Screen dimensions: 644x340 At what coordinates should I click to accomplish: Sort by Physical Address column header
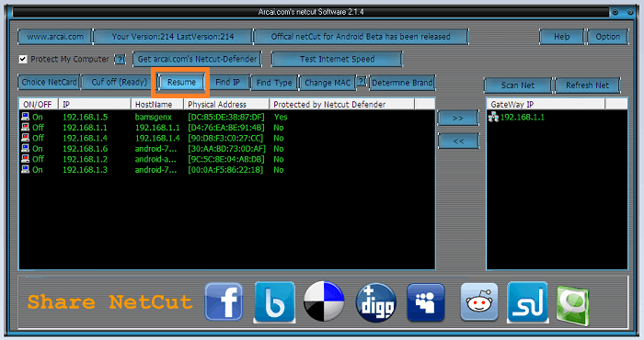tap(226, 104)
